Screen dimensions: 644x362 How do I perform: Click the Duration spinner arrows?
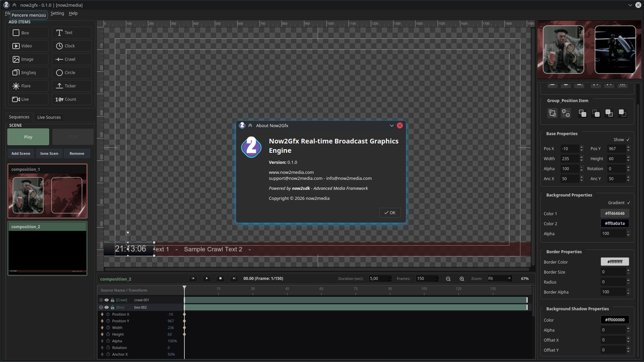(x=390, y=278)
